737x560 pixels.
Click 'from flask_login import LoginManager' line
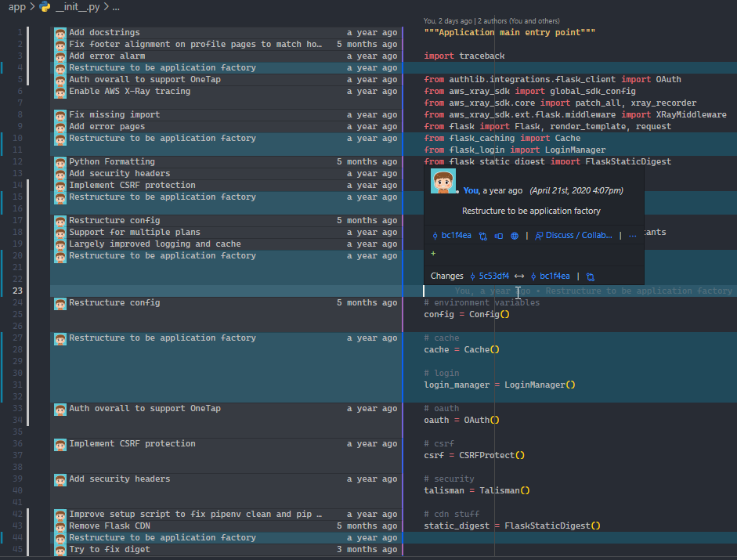[x=515, y=150]
